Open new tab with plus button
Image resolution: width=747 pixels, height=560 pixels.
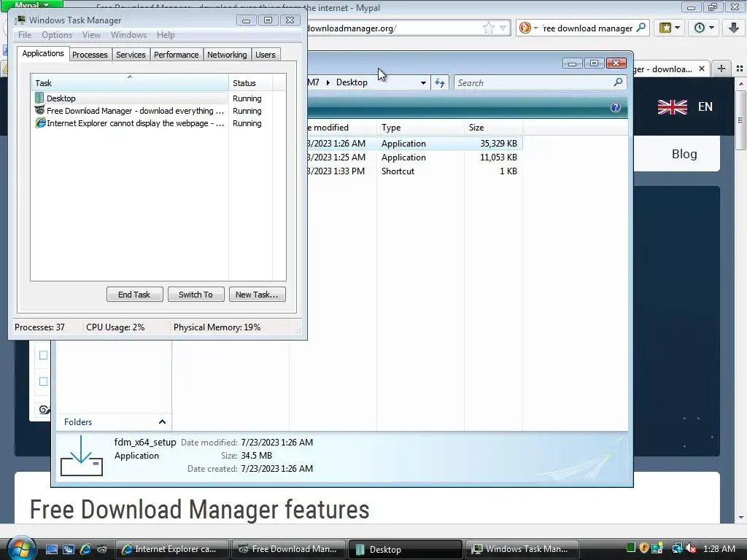coord(721,69)
